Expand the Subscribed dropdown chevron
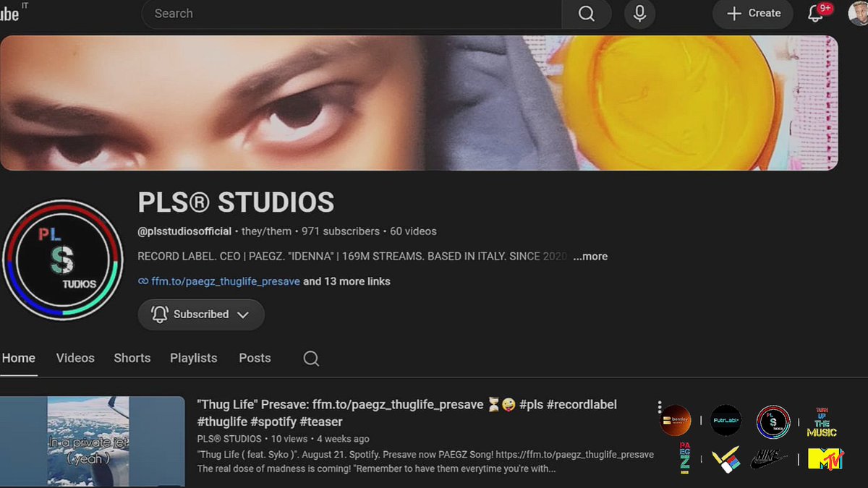868x488 pixels. 243,314
